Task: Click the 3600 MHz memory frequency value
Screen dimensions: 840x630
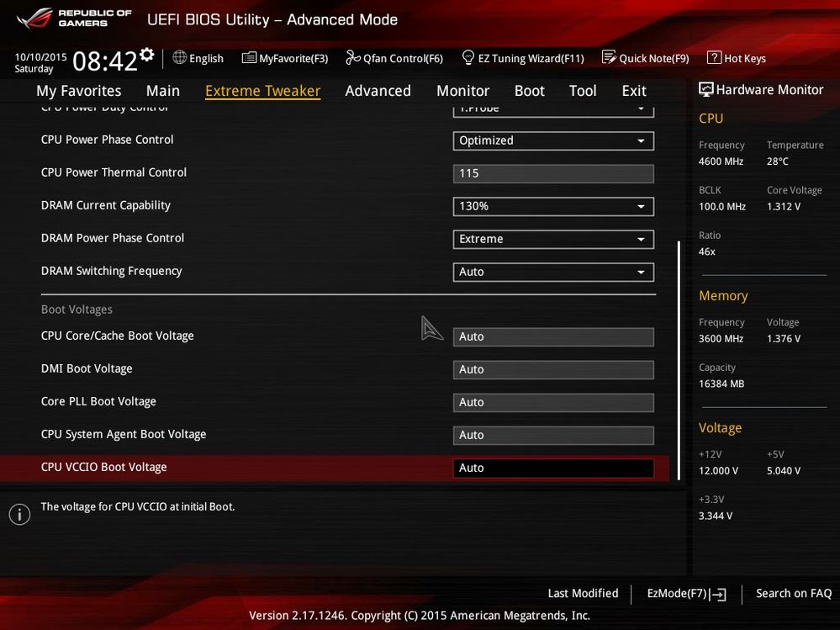Action: [x=721, y=339]
